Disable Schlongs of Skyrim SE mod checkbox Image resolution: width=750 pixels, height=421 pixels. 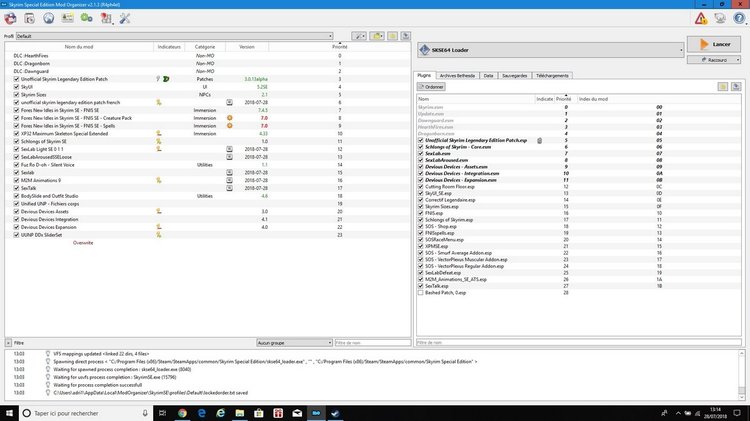(x=16, y=142)
